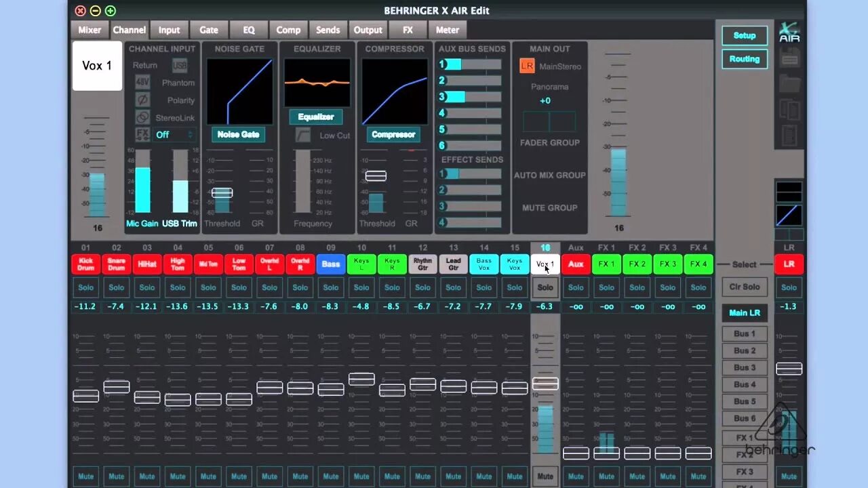The image size is (868, 488).
Task: Click the FX insert icon
Action: tap(142, 134)
